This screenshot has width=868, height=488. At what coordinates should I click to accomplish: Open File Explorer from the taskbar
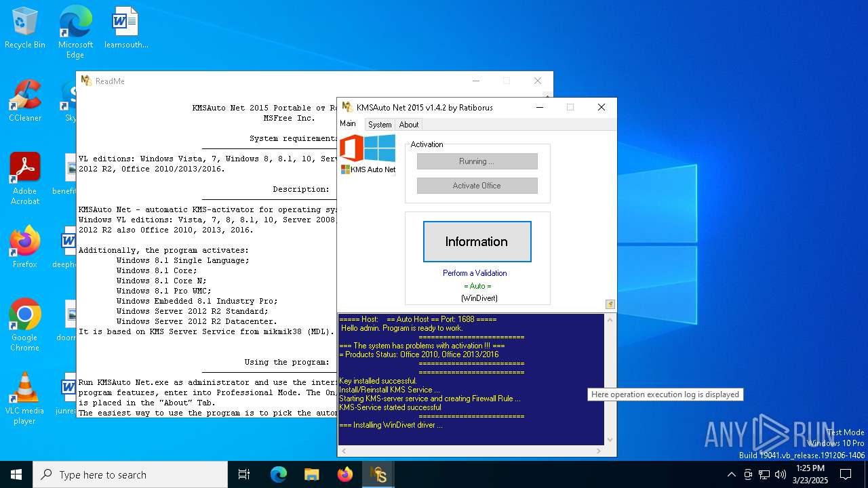311,474
